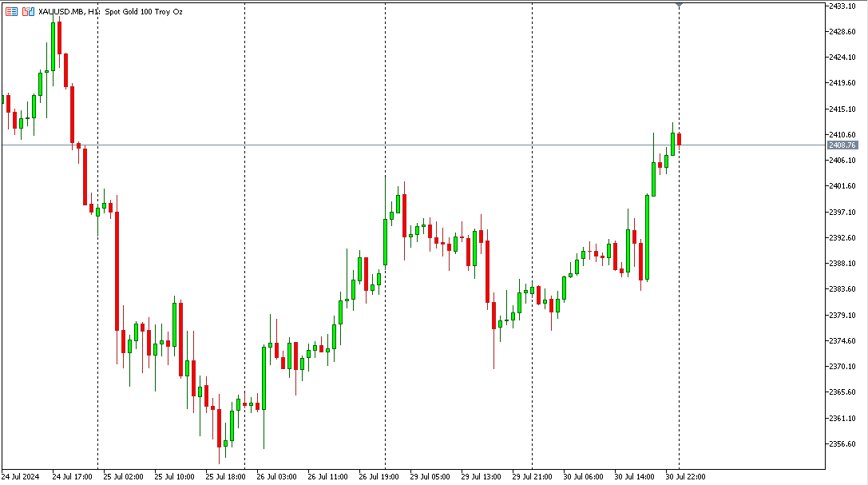The image size is (868, 485).
Task: Click the chart shift triangle marker at top
Action: point(680,5)
